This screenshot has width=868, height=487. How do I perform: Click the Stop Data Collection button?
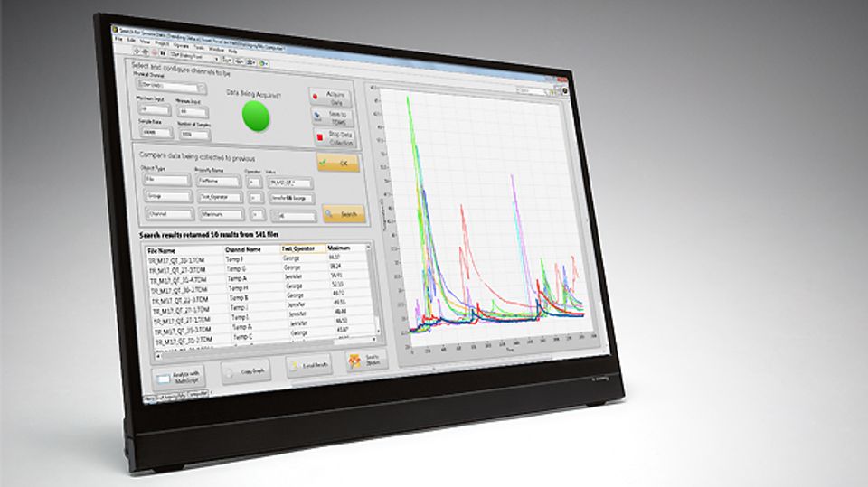tap(335, 137)
